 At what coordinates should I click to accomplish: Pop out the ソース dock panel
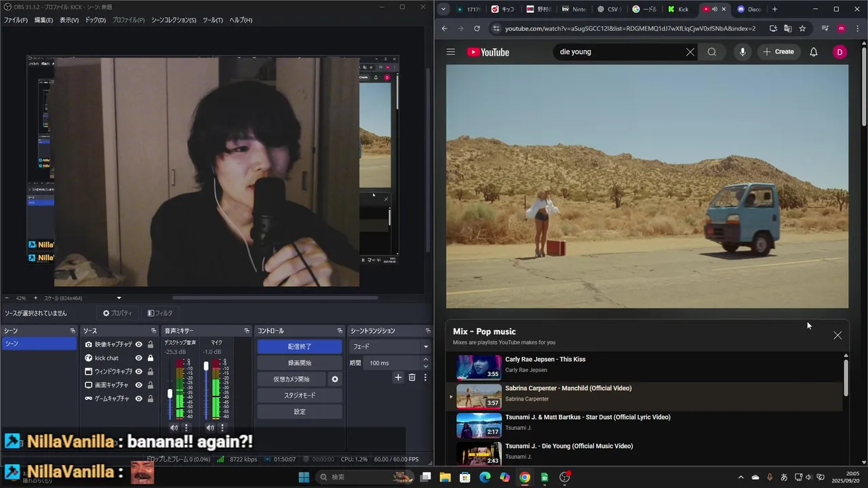[x=154, y=331]
